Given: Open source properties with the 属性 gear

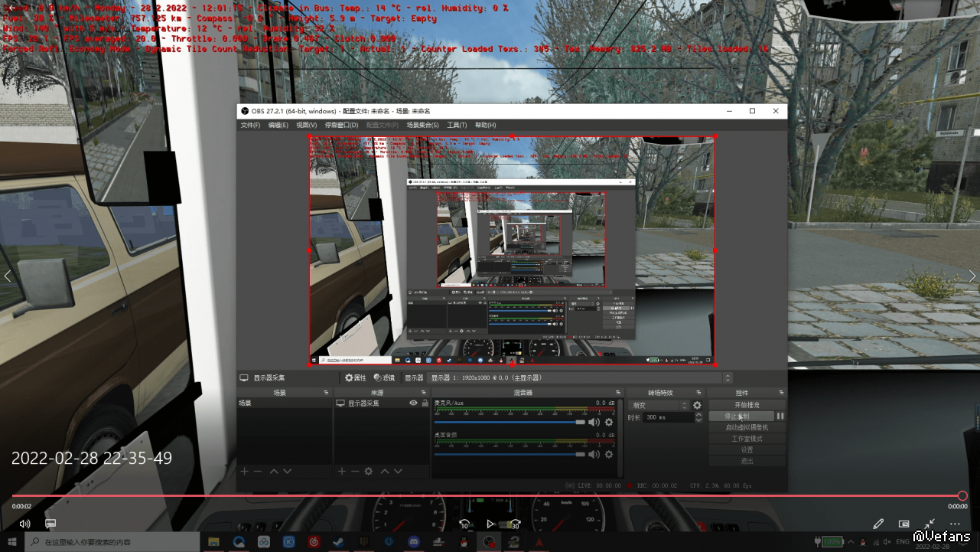Looking at the screenshot, I should click(355, 378).
